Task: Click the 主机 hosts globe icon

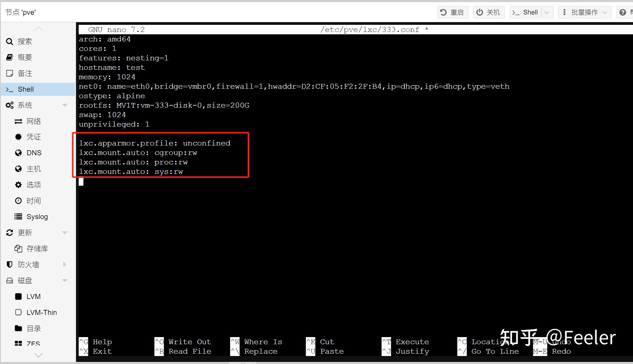Action: 18,169
